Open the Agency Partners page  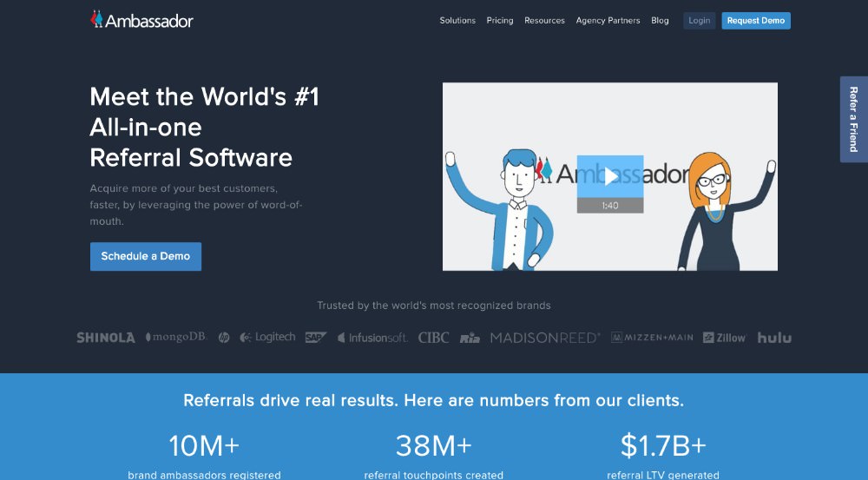click(608, 21)
